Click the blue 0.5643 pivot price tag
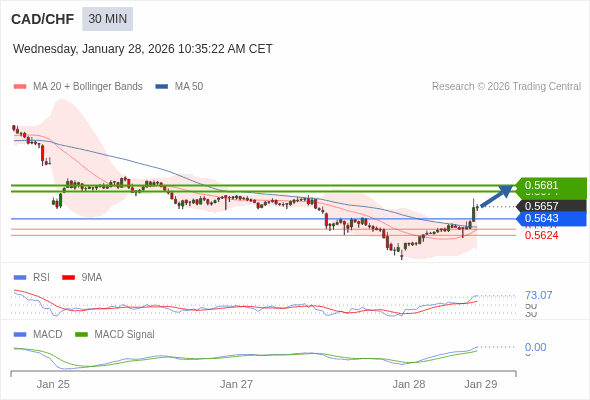 [x=551, y=219]
